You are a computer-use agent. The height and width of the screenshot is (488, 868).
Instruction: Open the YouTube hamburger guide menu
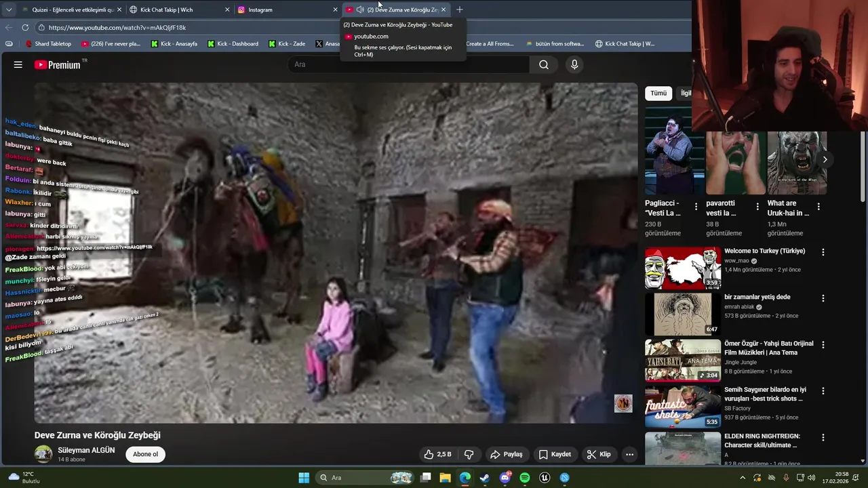(x=18, y=64)
